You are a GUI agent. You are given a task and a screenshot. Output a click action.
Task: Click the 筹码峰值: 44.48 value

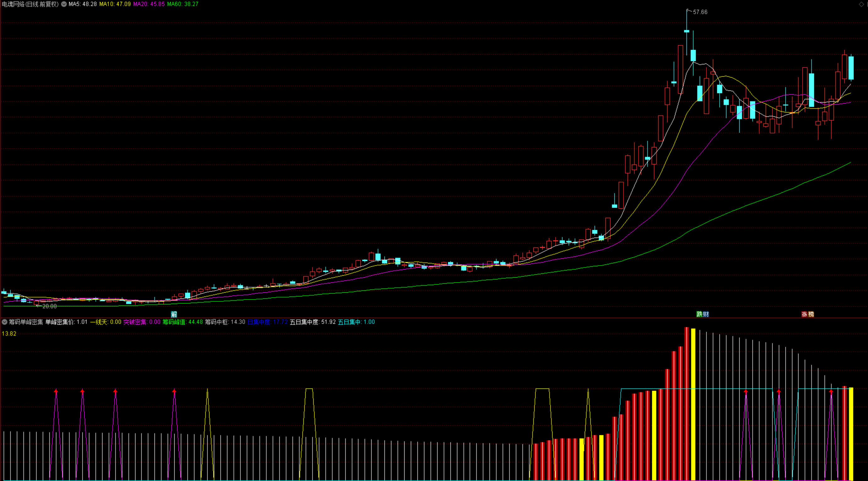click(x=183, y=322)
